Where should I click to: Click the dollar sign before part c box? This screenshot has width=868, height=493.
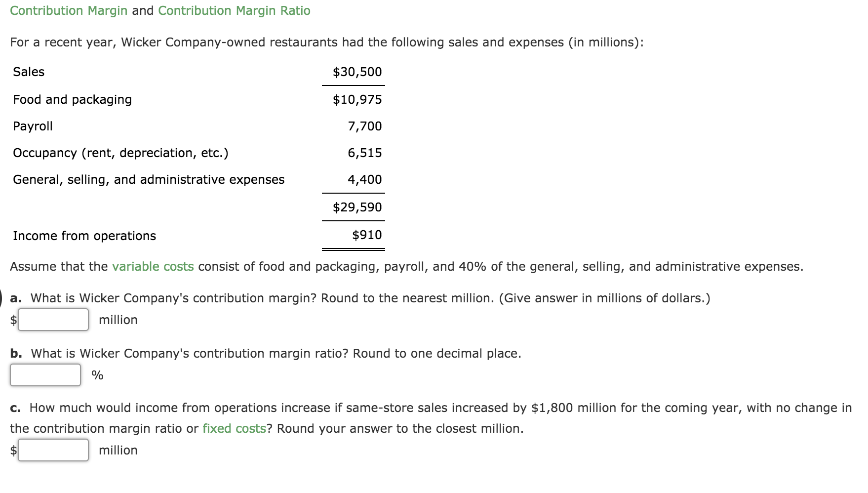(x=13, y=450)
